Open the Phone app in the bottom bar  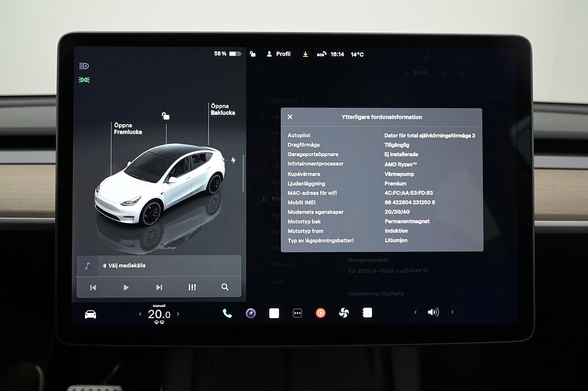[x=227, y=313]
